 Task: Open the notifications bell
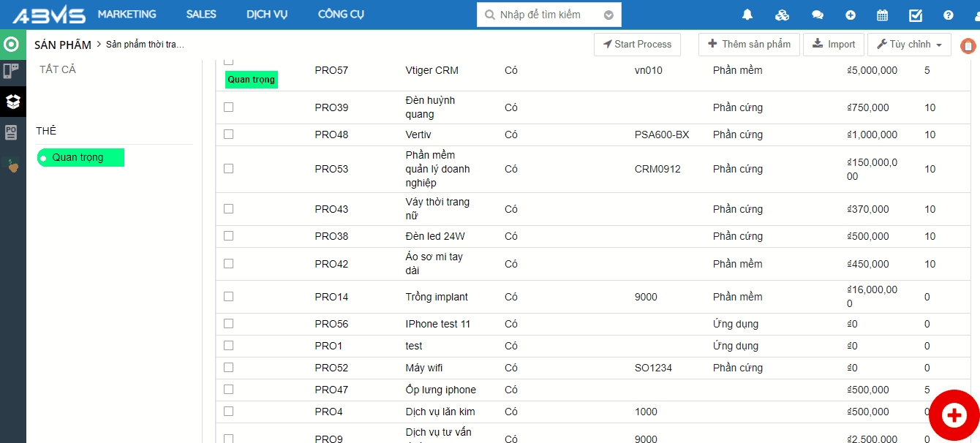(747, 15)
